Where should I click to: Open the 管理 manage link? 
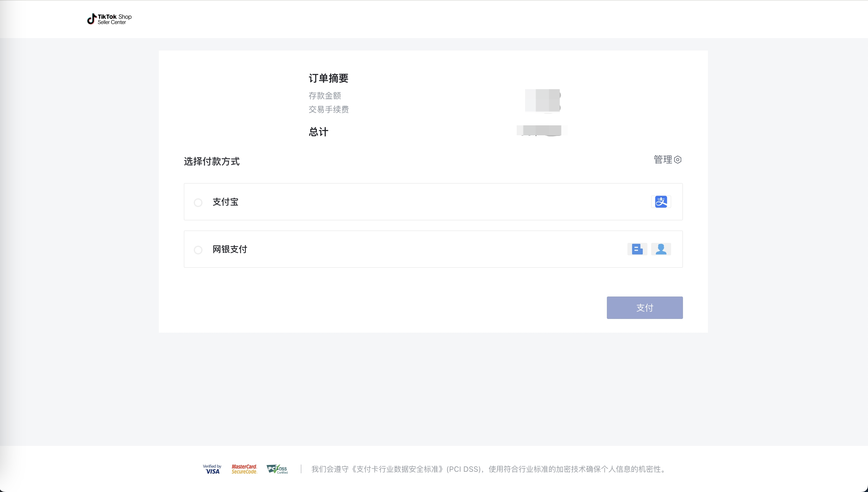coord(663,160)
